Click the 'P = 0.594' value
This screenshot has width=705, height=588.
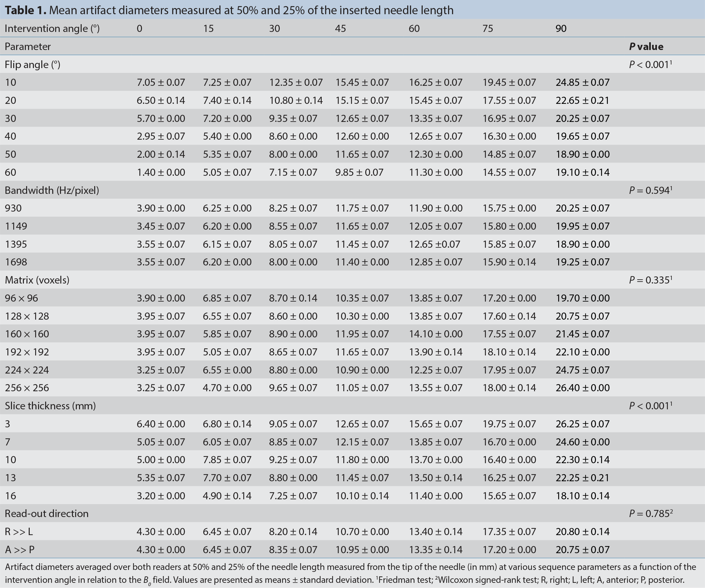(x=650, y=190)
